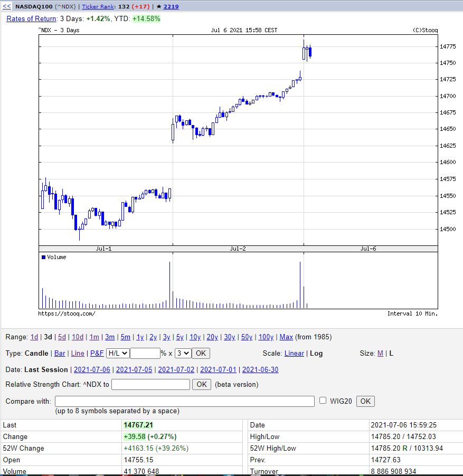Toggle the WIG20 checkbox
The width and height of the screenshot is (463, 476).
[x=323, y=401]
